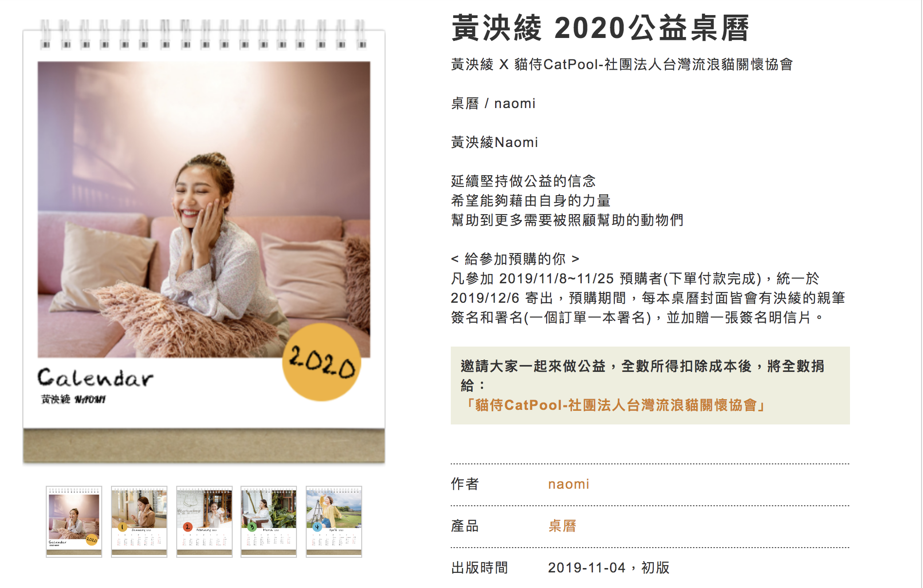Viewport: 923px width, 588px height.
Task: Select the title 黃泱綾 2020公益桌曆
Action: [x=600, y=28]
